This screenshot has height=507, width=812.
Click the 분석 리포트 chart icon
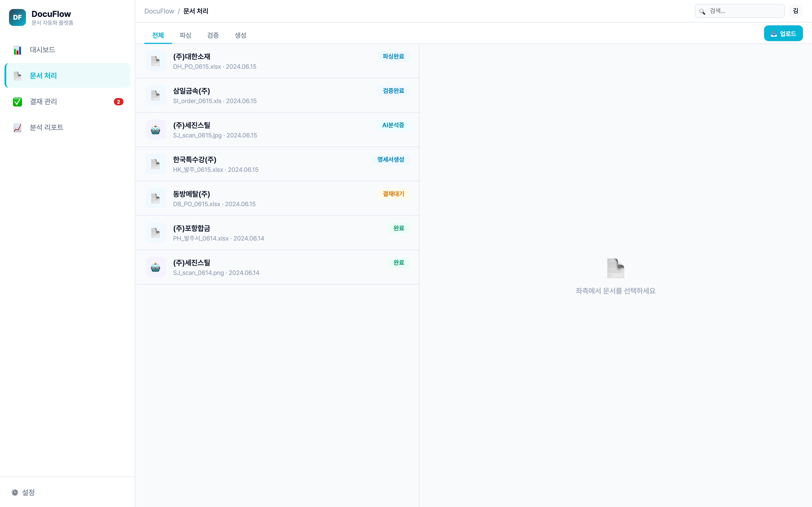(17, 128)
